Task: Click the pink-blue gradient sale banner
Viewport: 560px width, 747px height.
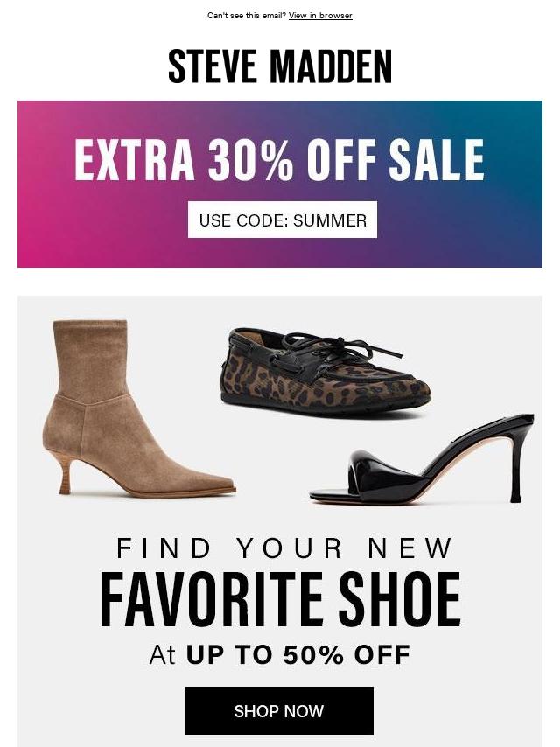Action: [280, 184]
